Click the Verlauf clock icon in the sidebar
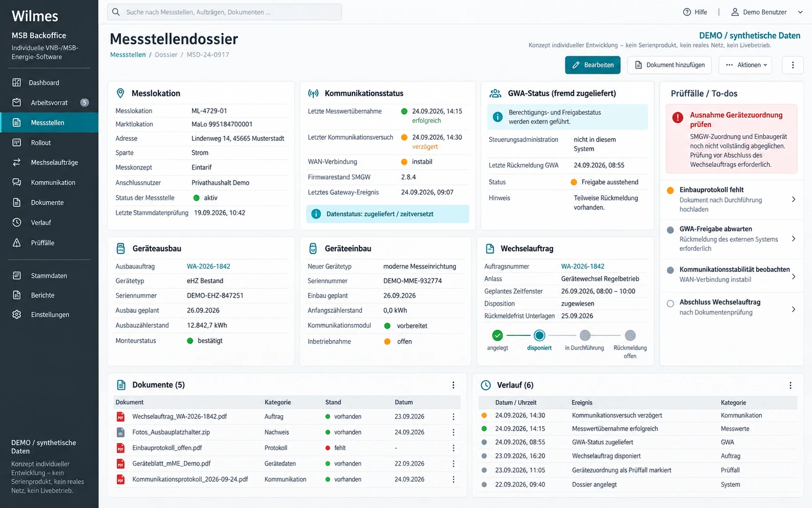The width and height of the screenshot is (812, 508). click(16, 222)
